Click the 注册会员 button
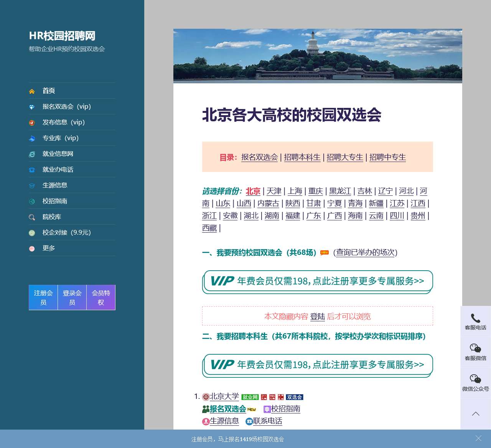Viewport: 491px width, 448px height. (43, 298)
